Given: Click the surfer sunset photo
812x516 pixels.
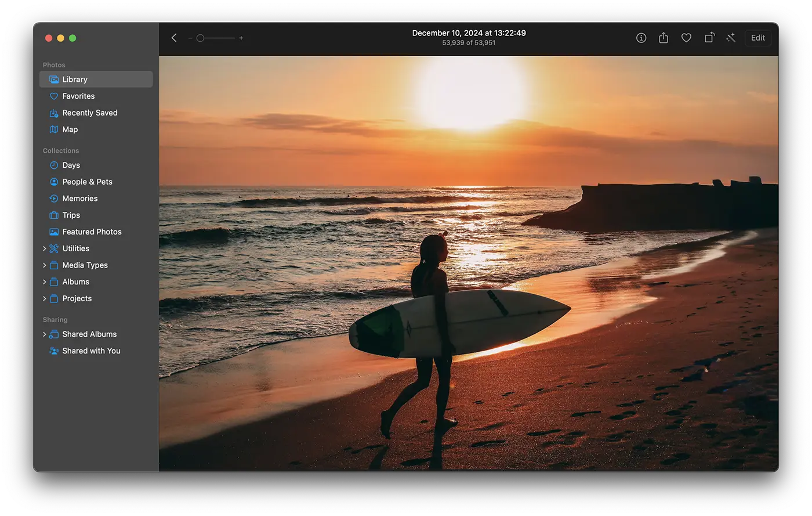Looking at the screenshot, I should coord(469,263).
